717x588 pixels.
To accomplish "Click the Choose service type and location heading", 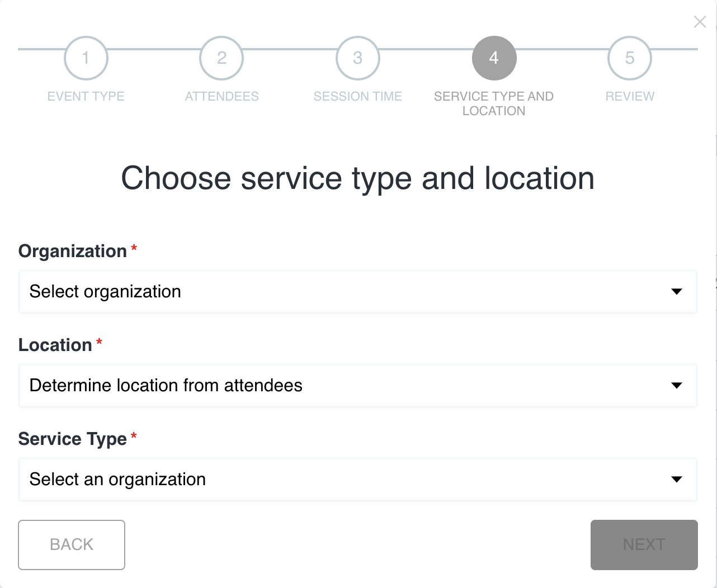I will tap(358, 178).
